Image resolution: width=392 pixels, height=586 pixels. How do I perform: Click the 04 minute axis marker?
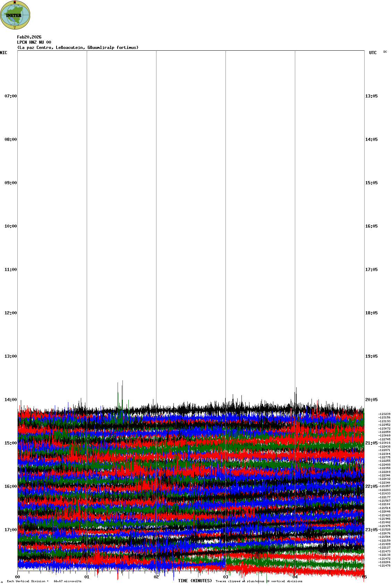(x=295, y=577)
